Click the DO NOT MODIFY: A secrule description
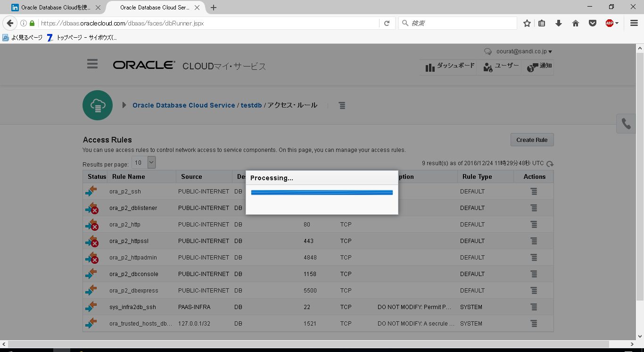Image resolution: width=644 pixels, height=352 pixels. [416, 324]
